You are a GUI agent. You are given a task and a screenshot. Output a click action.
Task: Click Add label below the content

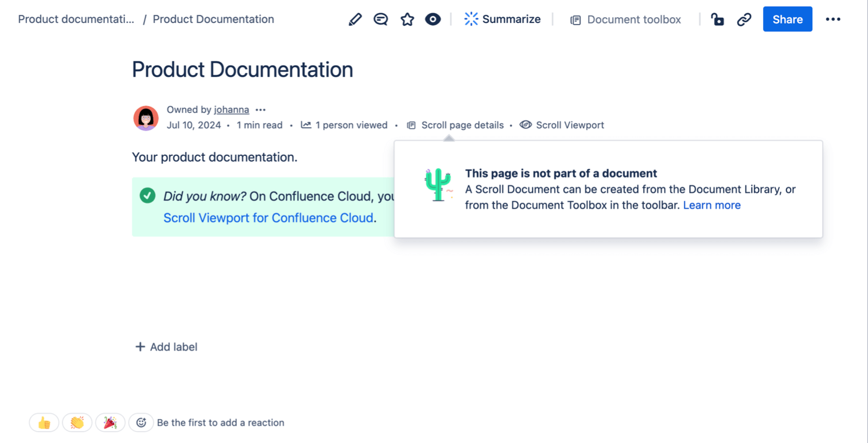tap(166, 347)
